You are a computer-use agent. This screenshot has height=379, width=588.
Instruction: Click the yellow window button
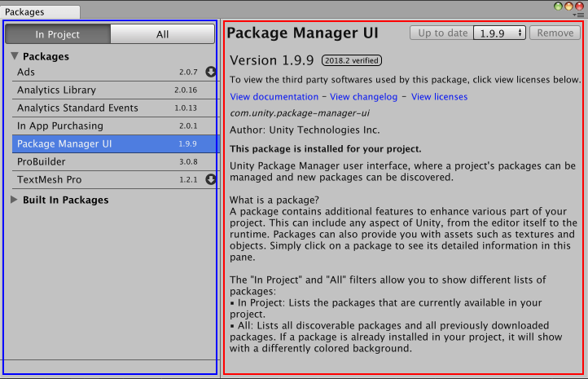click(568, 6)
